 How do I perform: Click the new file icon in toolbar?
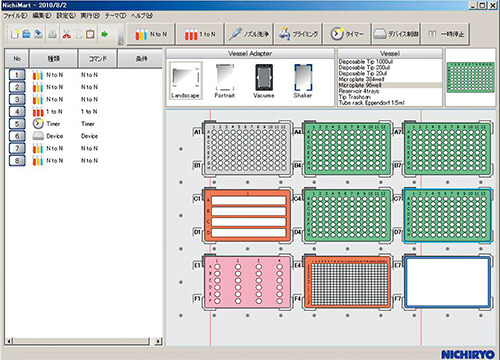pos(15,34)
